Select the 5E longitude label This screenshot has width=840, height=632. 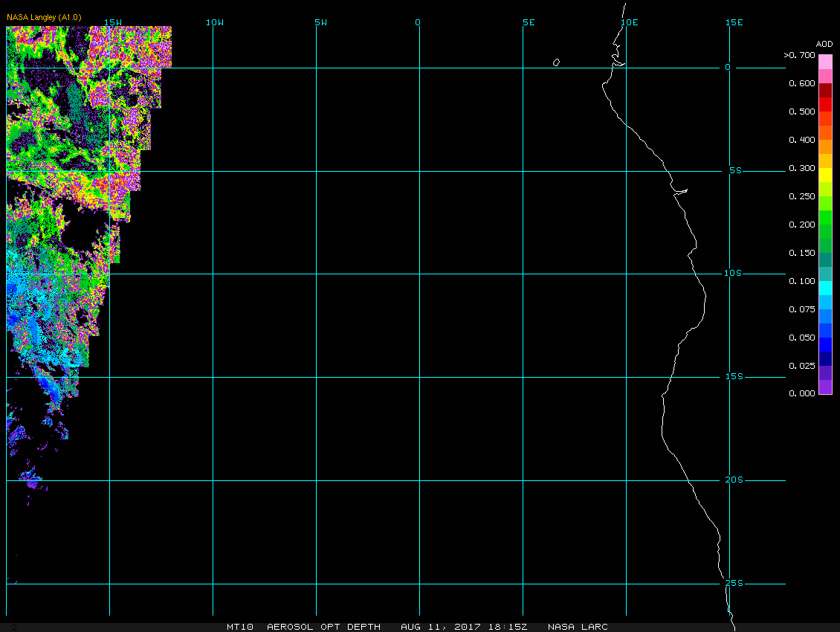[529, 22]
